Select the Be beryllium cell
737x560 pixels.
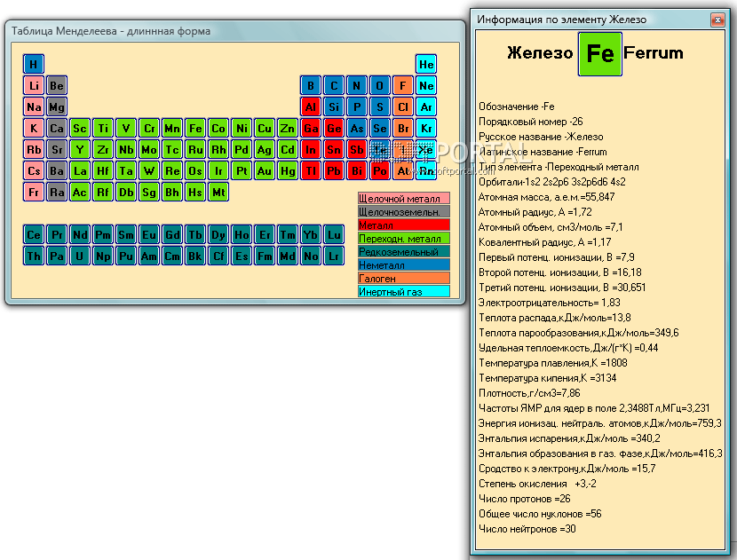(57, 85)
